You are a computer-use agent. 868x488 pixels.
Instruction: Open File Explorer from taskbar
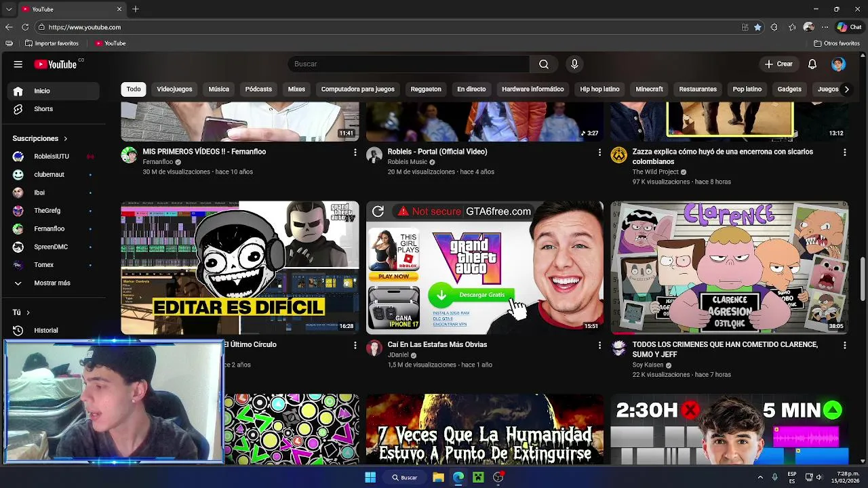[438, 477]
